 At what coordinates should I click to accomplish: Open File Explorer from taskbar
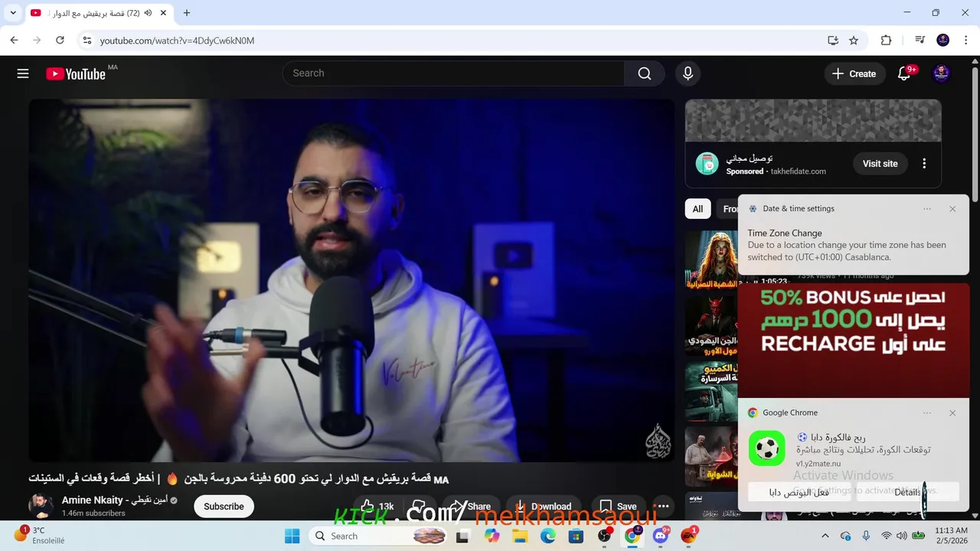[519, 536]
